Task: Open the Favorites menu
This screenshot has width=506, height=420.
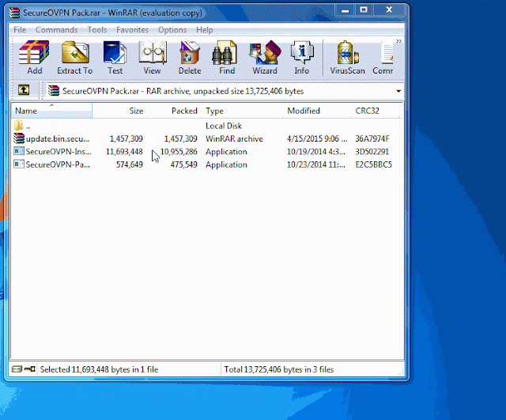Action: pyautogui.click(x=132, y=30)
